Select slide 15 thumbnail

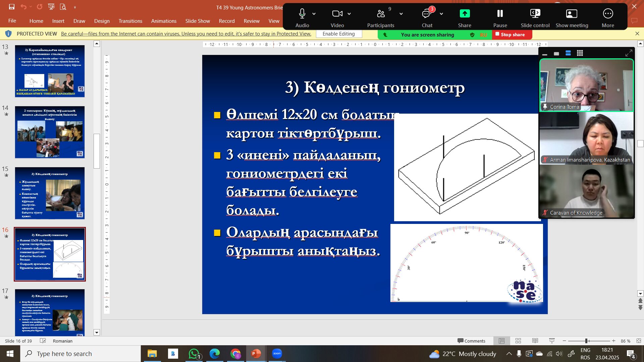[x=50, y=193]
